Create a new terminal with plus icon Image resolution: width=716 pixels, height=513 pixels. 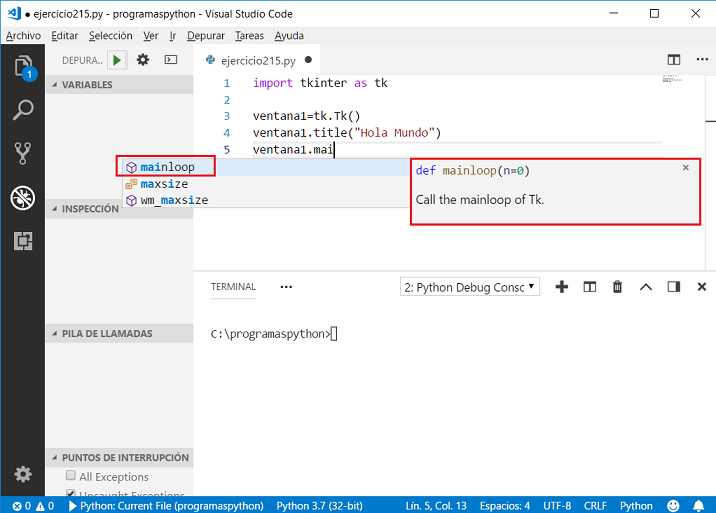pos(562,287)
